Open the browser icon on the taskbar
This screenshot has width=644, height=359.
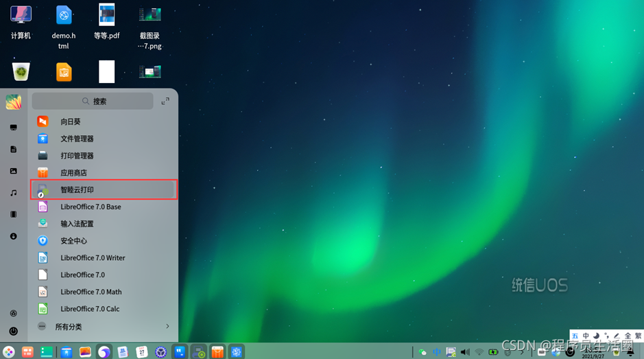point(104,352)
